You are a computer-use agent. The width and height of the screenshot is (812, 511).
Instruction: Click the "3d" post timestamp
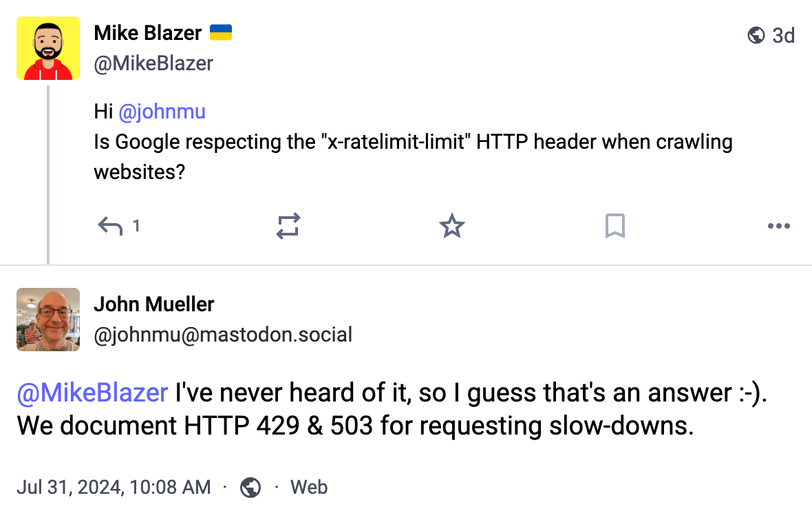point(783,35)
